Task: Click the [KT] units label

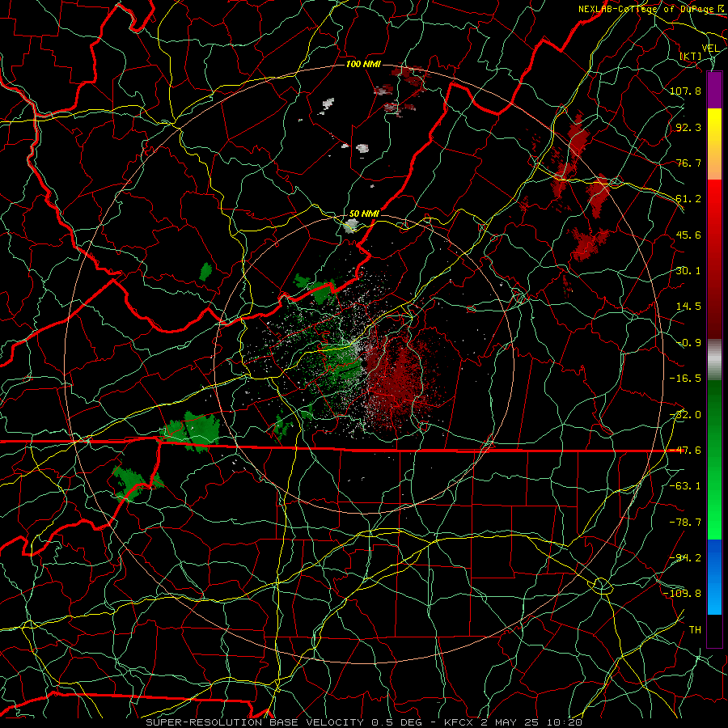Action: [691, 56]
